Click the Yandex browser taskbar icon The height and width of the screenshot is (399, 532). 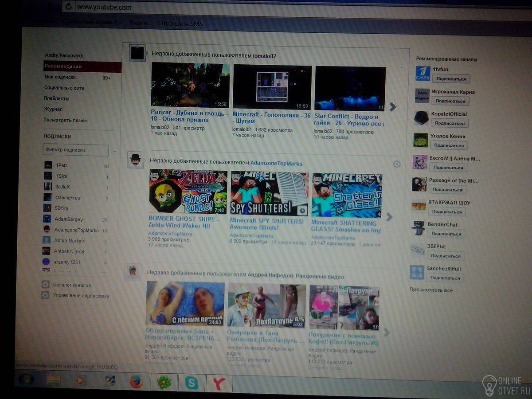219,383
